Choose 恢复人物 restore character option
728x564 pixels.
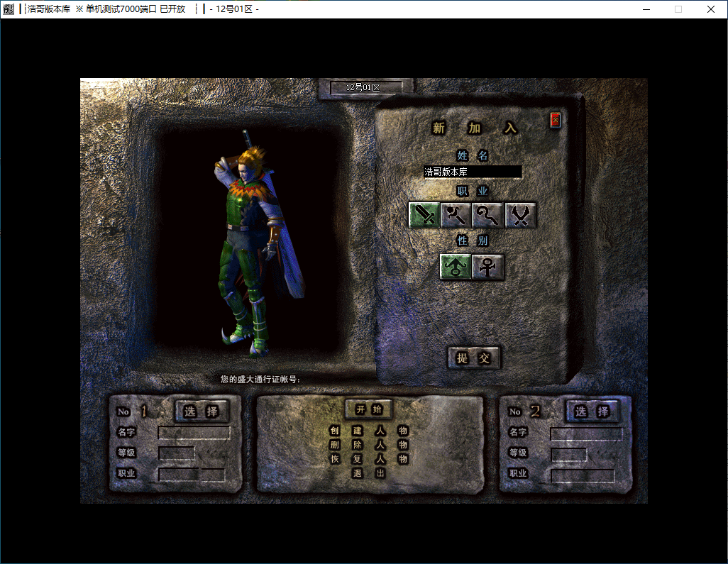[368, 459]
